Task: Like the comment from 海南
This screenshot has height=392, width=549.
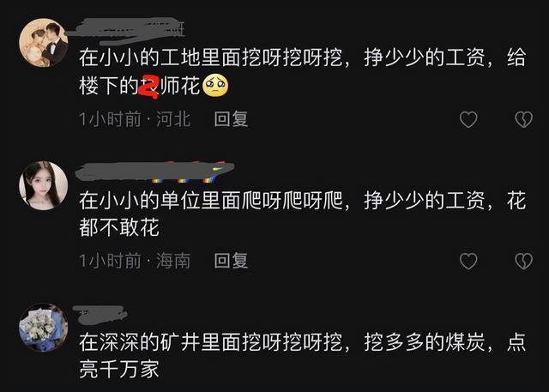Action: (468, 261)
